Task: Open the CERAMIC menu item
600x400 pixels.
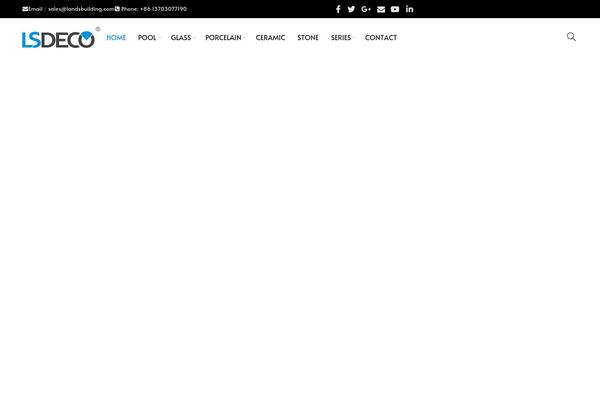Action: tap(270, 38)
